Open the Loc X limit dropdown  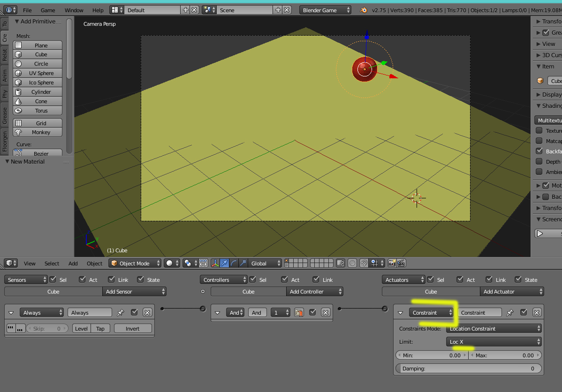click(x=494, y=342)
